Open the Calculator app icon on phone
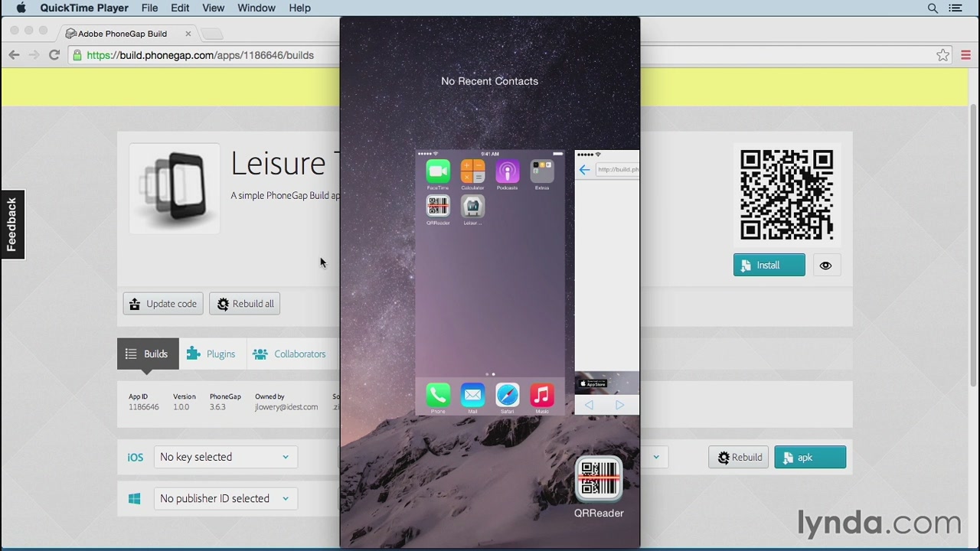Viewport: 980px width, 551px height. 472,171
